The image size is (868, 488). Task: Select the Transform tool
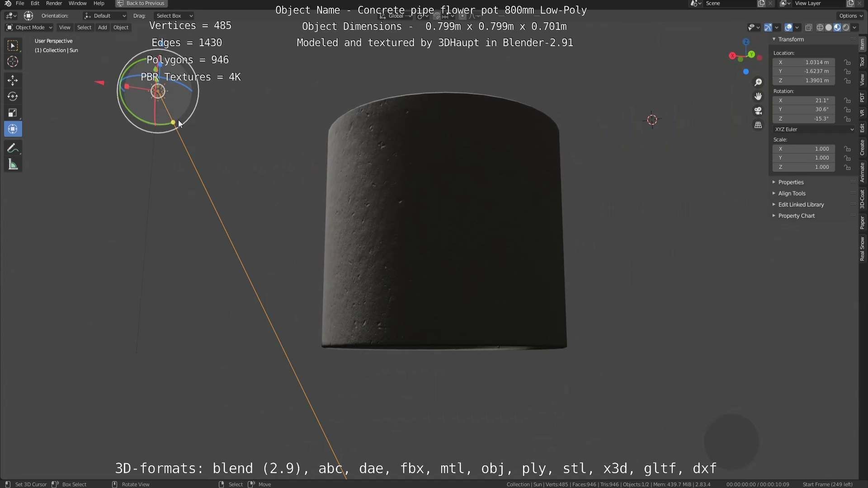coord(13,129)
